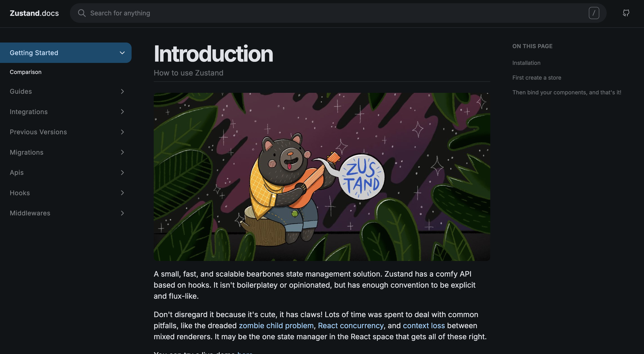Viewport: 644px width, 354px height.
Task: Expand the Previous Versions chevron
Action: (122, 132)
